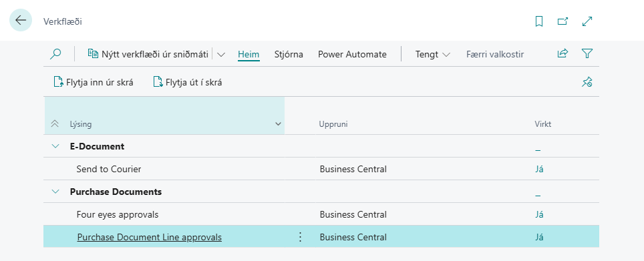The width and height of the screenshot is (644, 261).
Task: Click the share icon
Action: 562,53
